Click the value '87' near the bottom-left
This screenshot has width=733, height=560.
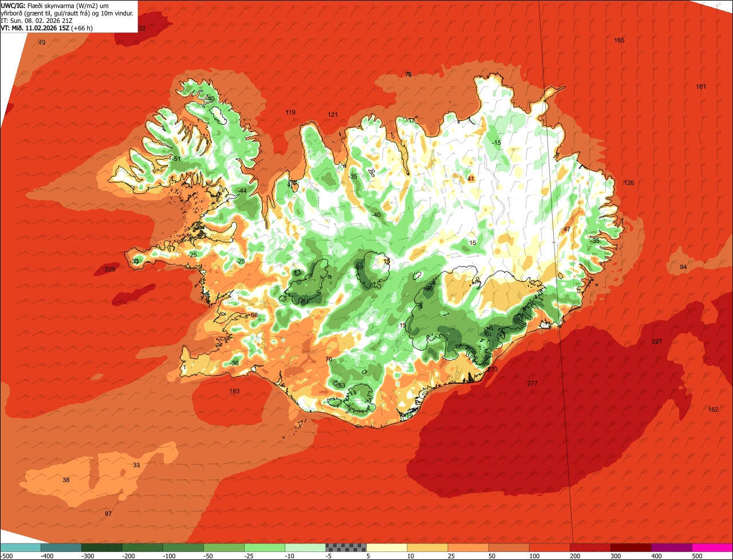[x=108, y=514]
